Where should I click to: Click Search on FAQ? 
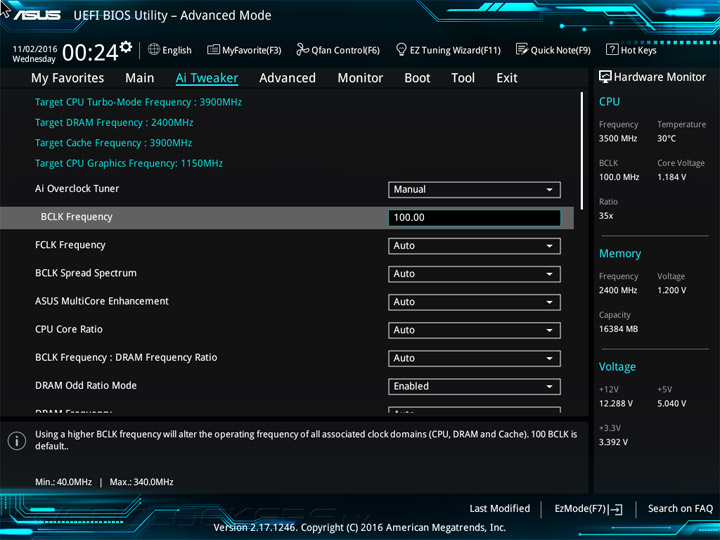click(x=680, y=509)
